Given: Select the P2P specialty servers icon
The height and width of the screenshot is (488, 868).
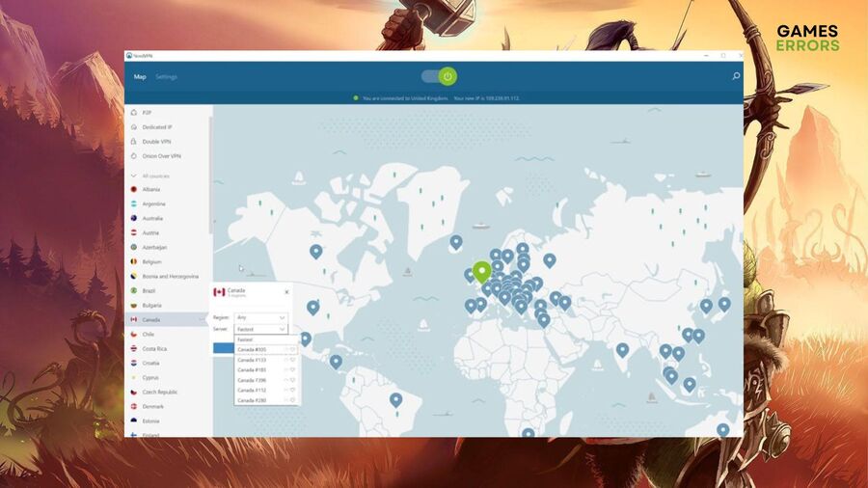Looking at the screenshot, I should [133, 112].
